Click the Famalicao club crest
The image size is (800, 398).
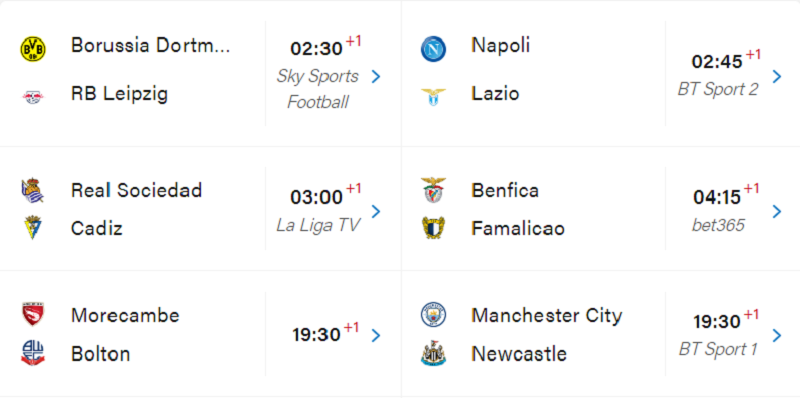(433, 228)
